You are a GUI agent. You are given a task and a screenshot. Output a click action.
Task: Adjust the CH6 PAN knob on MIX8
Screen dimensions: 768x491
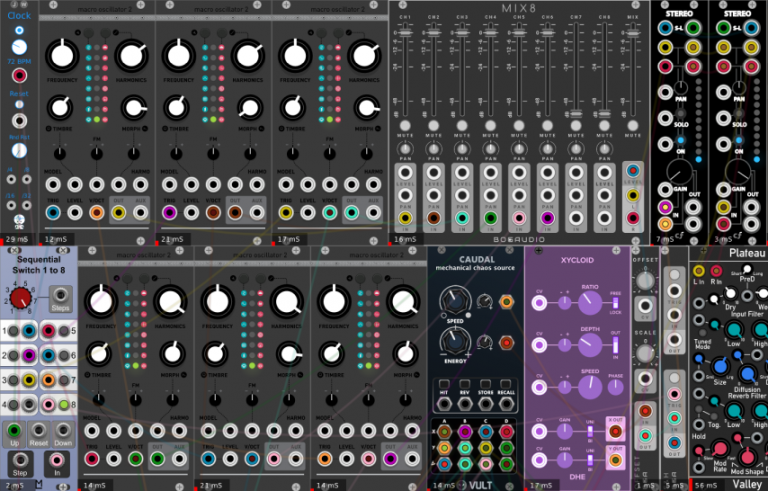coord(548,148)
